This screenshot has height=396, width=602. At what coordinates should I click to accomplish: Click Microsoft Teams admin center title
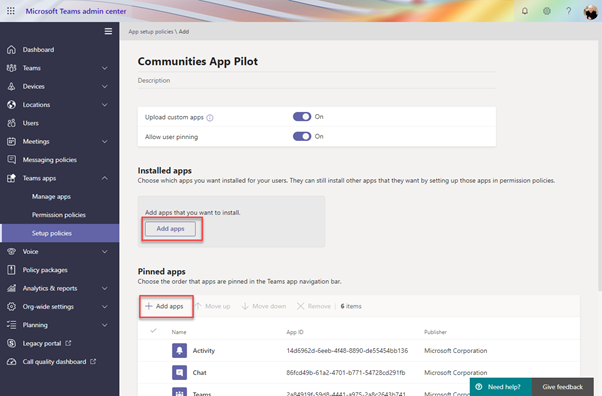[x=76, y=11]
